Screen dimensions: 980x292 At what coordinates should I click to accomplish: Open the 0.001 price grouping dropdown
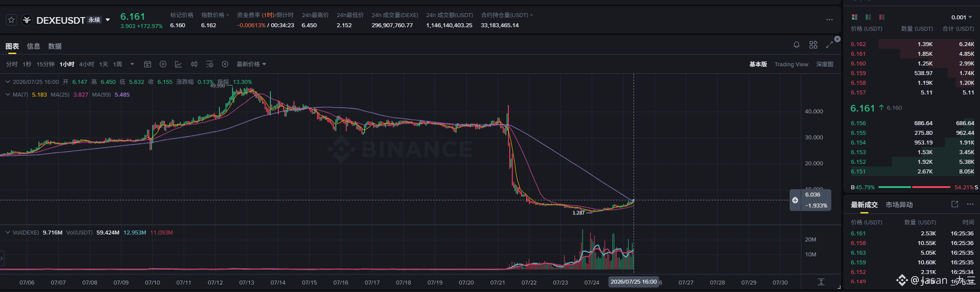962,17
